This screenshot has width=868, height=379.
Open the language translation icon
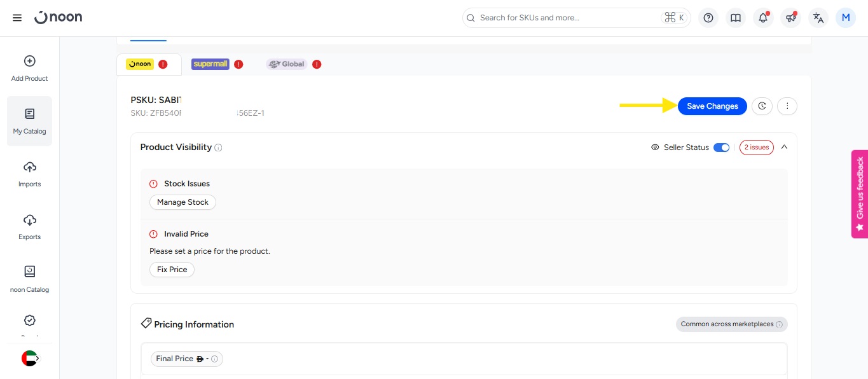tap(818, 18)
